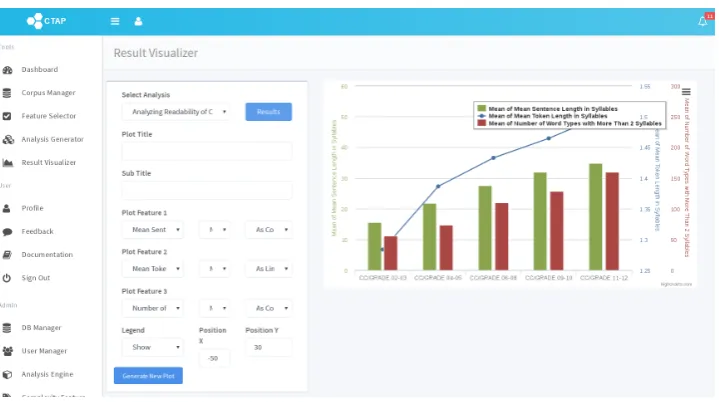719x402 pixels.
Task: Open Plot Feature 2 statistic dropdown
Action: 214,269
